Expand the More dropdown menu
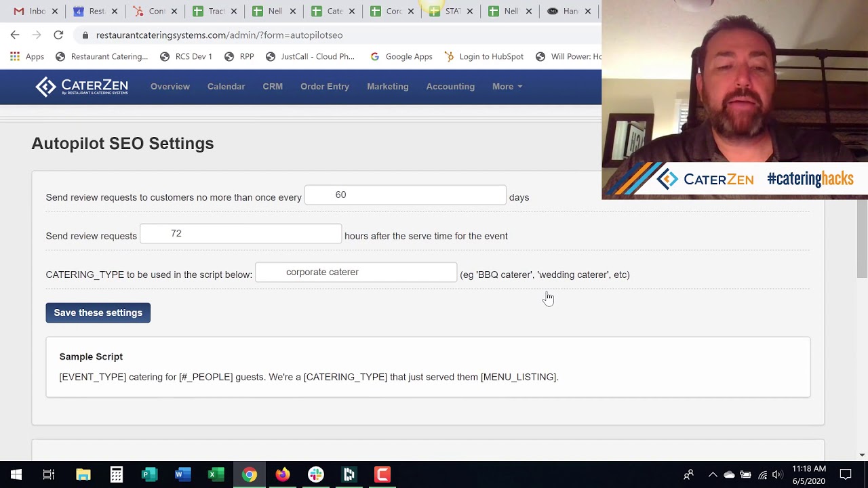The height and width of the screenshot is (488, 868). [x=507, y=86]
